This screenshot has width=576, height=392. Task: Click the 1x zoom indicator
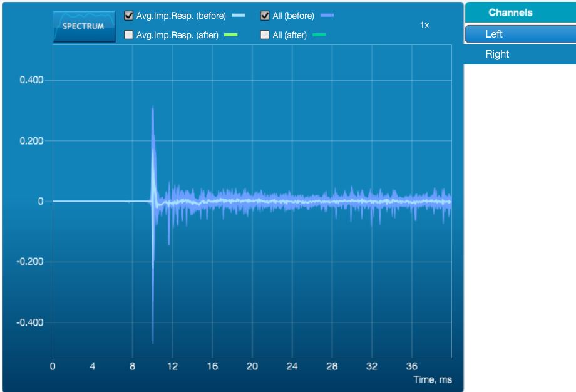[424, 25]
